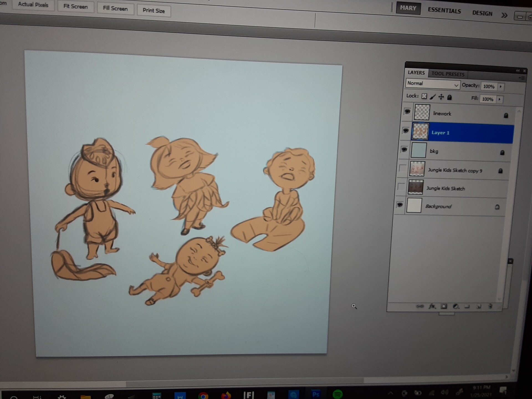Click the Print Size button
This screenshot has height=399, width=532.
coord(154,11)
